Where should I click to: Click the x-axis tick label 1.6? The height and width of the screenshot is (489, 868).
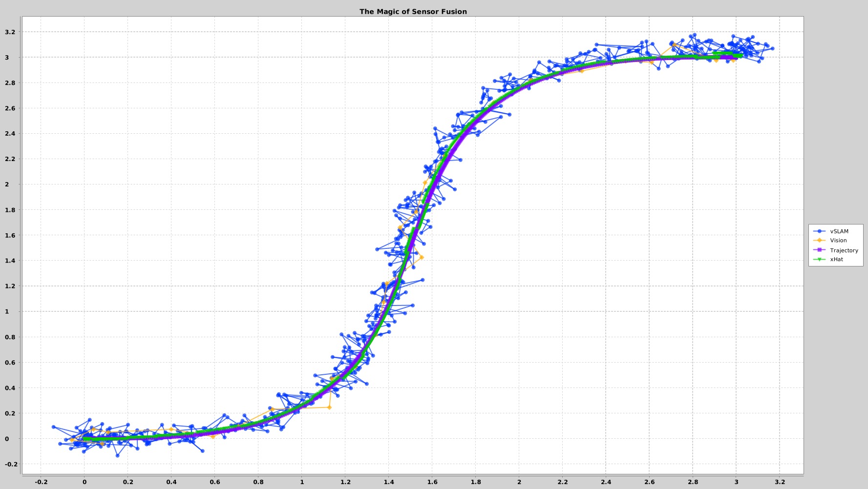(432, 481)
